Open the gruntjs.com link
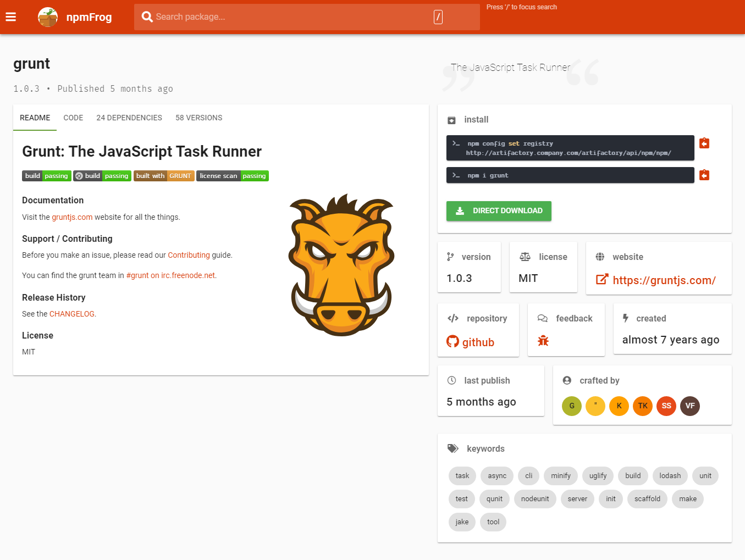The height and width of the screenshot is (560, 745). click(x=72, y=217)
